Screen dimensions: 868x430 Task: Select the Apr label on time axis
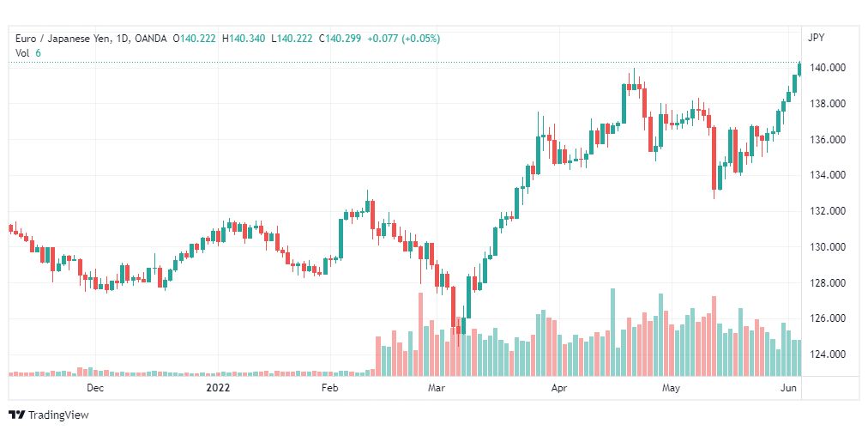coord(559,388)
